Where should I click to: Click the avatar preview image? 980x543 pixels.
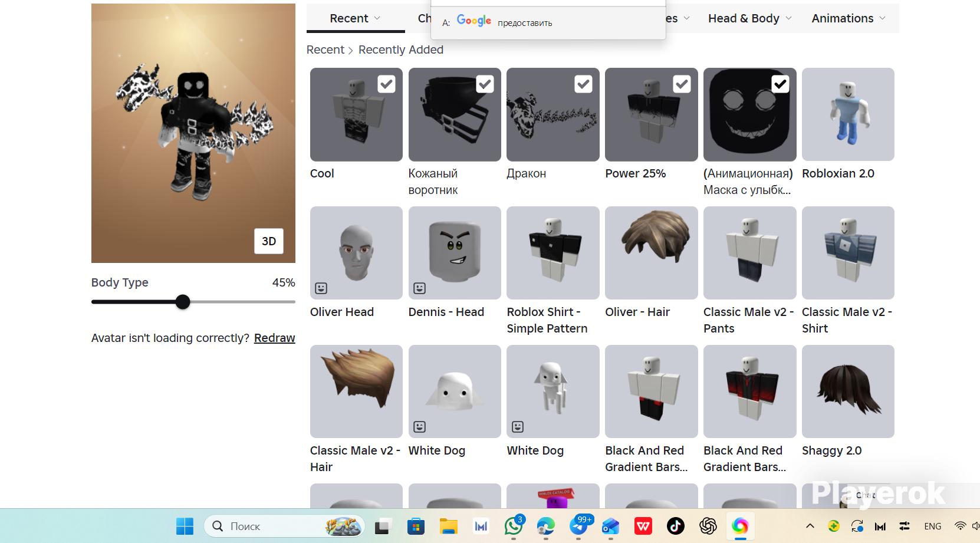coord(193,133)
